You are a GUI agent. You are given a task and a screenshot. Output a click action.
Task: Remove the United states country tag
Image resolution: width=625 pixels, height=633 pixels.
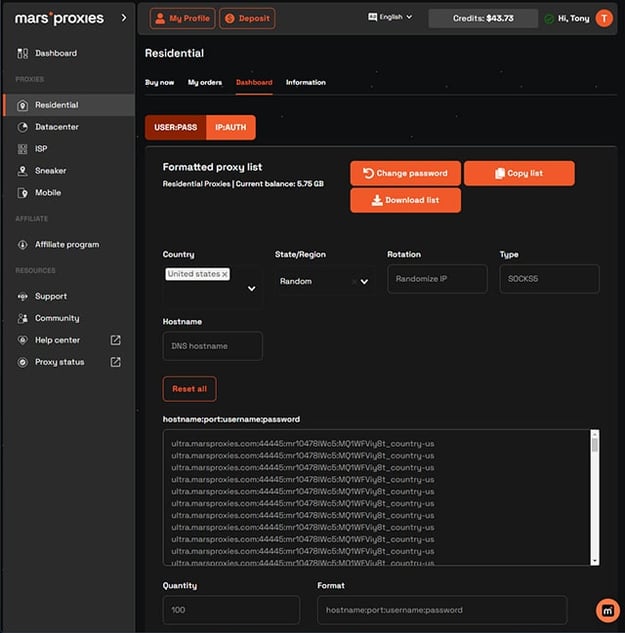(x=225, y=275)
